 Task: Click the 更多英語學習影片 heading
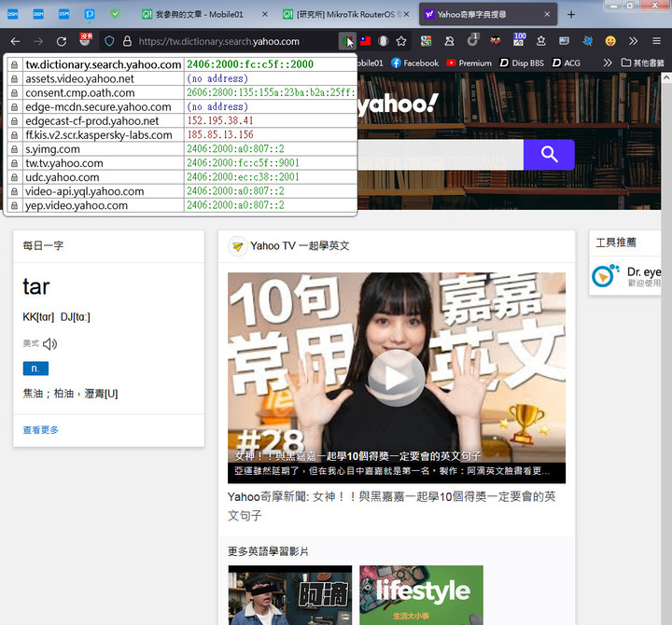coord(268,551)
